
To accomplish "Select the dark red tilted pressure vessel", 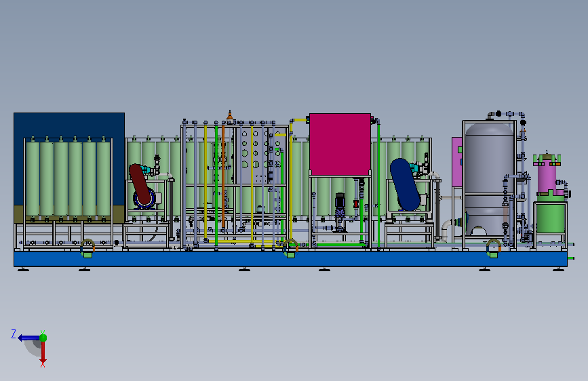I will click(x=140, y=184).
